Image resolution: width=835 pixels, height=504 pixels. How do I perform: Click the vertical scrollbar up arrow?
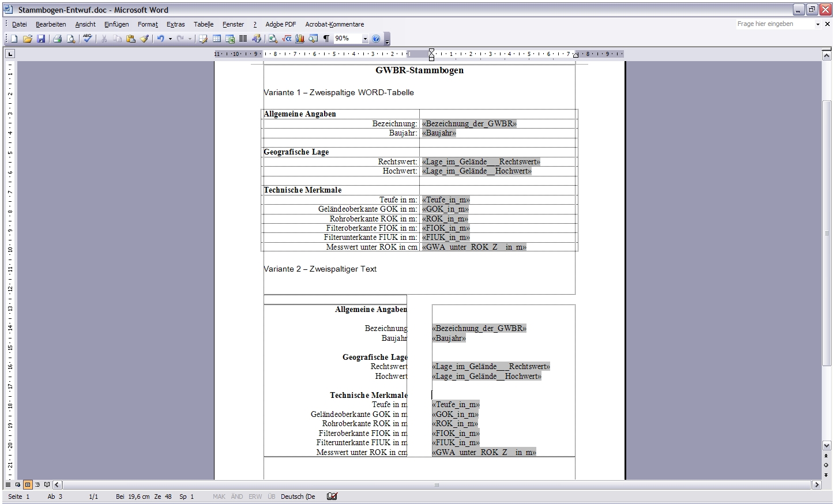[x=826, y=55]
